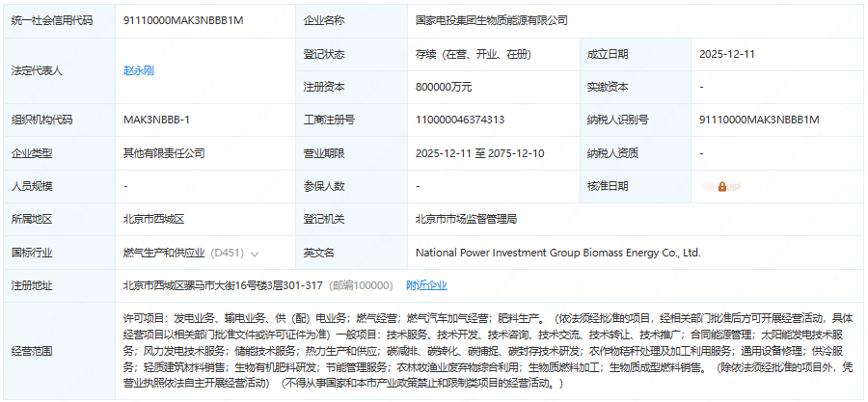The height and width of the screenshot is (402, 868).
Task: Click the registered capital value 800000万元
Action: click(444, 87)
